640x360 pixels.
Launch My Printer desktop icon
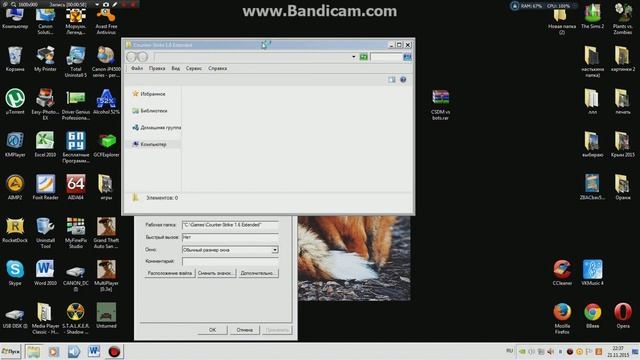45,59
